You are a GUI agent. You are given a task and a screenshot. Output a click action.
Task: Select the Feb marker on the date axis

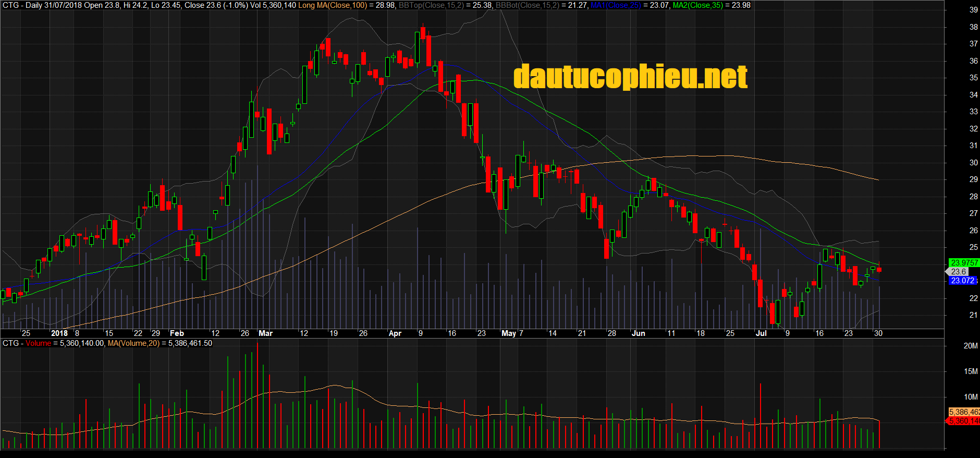point(177,333)
